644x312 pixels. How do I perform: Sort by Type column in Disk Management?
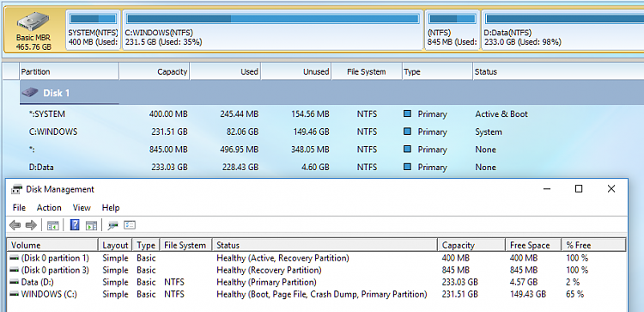tap(146, 246)
